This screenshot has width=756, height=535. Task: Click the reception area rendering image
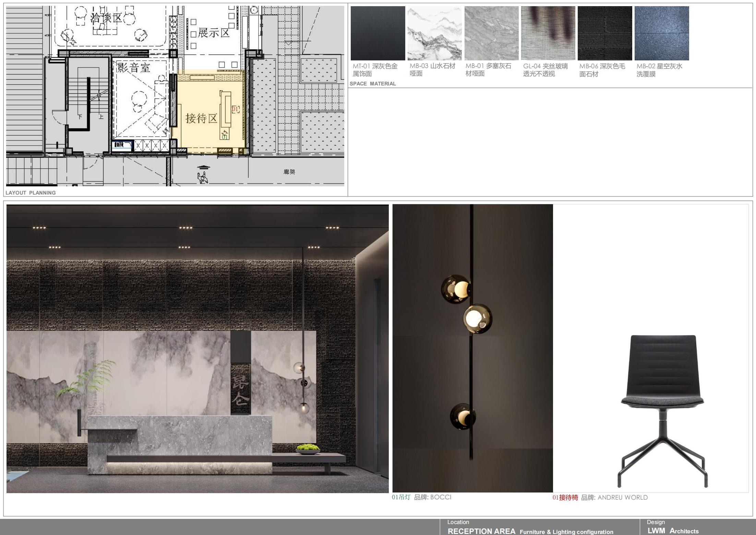[197, 349]
